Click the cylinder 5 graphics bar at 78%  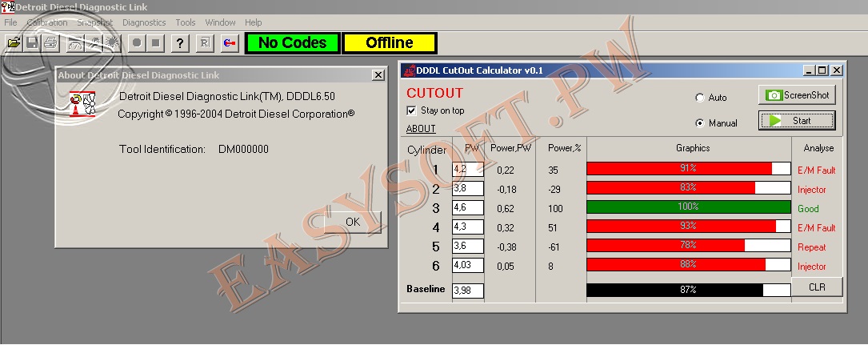click(688, 245)
